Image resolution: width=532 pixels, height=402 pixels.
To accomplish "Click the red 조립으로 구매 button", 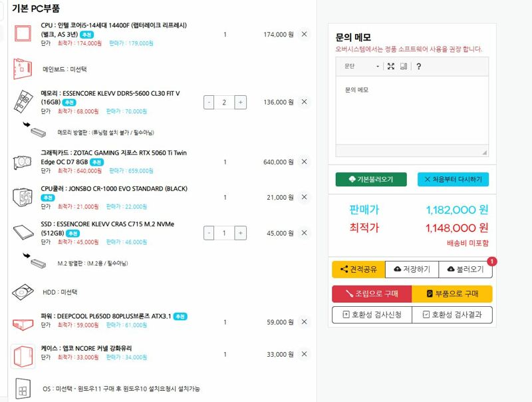I will [x=372, y=294].
